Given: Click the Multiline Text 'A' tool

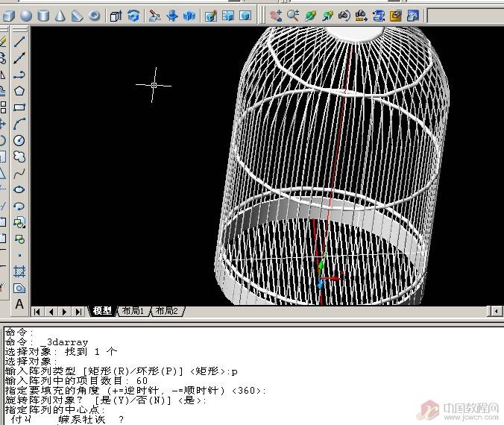Looking at the screenshot, I should 19,304.
